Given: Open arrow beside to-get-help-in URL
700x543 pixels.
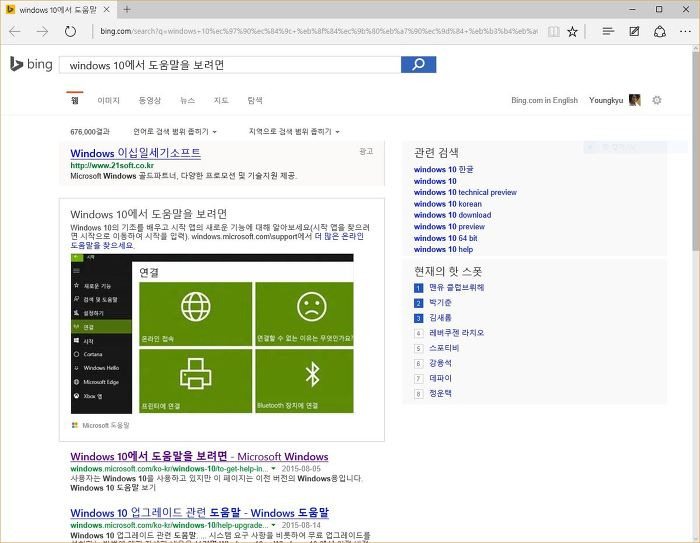Looking at the screenshot, I should [x=273, y=469].
